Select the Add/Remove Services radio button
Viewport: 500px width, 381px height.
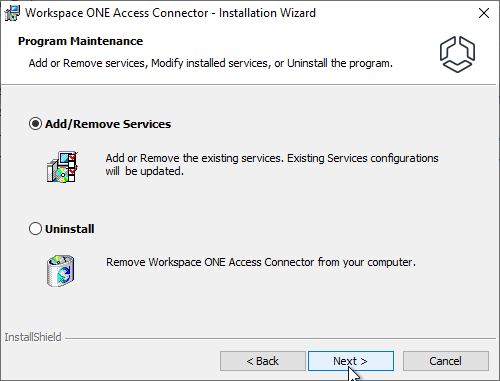[x=35, y=124]
